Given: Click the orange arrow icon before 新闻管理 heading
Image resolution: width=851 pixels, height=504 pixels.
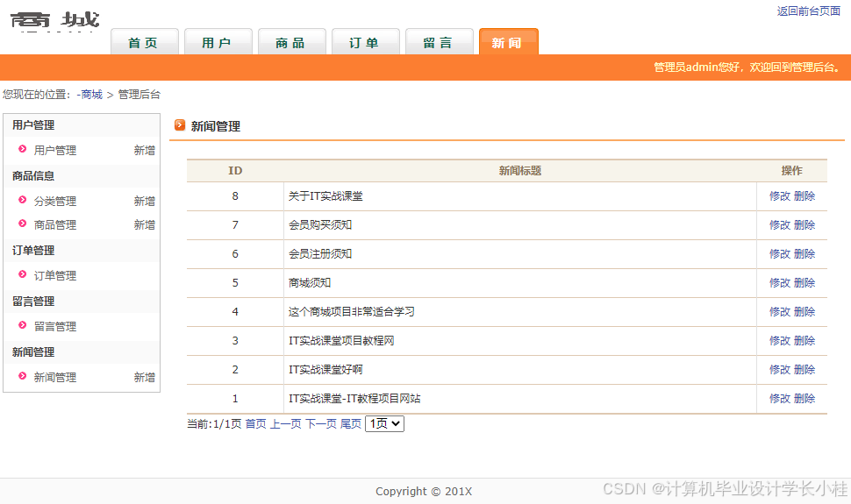Looking at the screenshot, I should pos(180,125).
